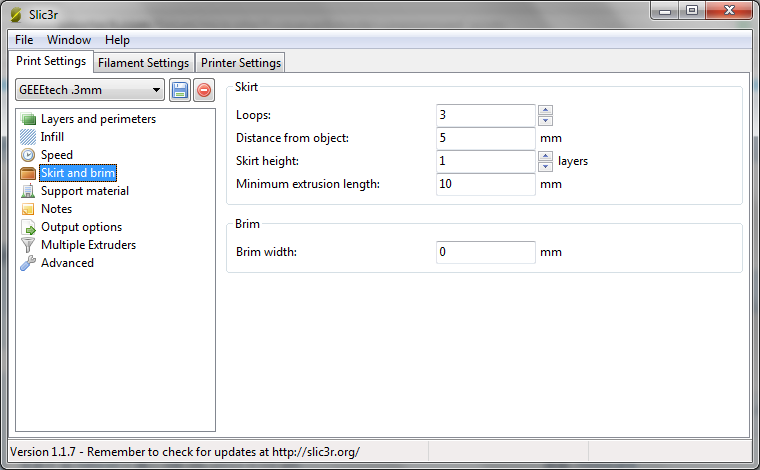Screen dimensions: 760x470
Task: Click the 'Distance from object:' label
Action: [292, 138]
